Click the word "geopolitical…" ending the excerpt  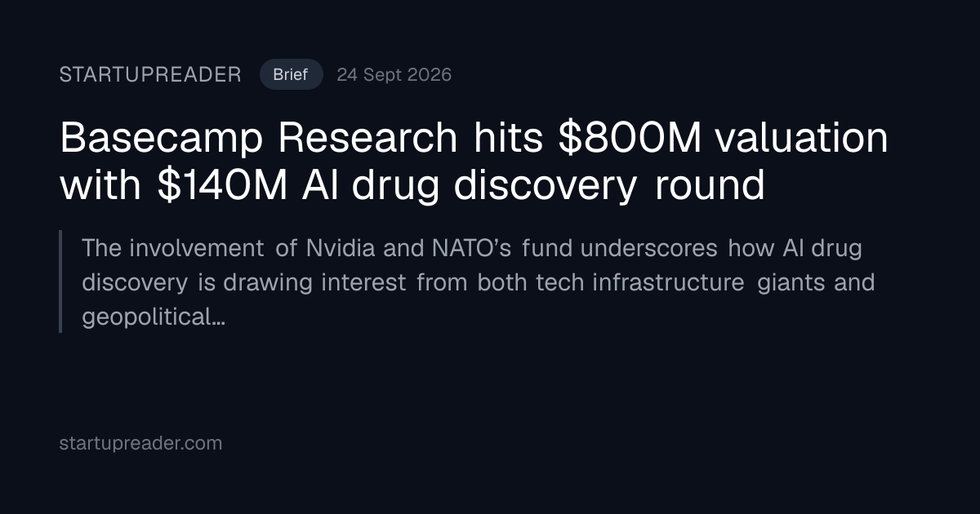pyautogui.click(x=154, y=318)
